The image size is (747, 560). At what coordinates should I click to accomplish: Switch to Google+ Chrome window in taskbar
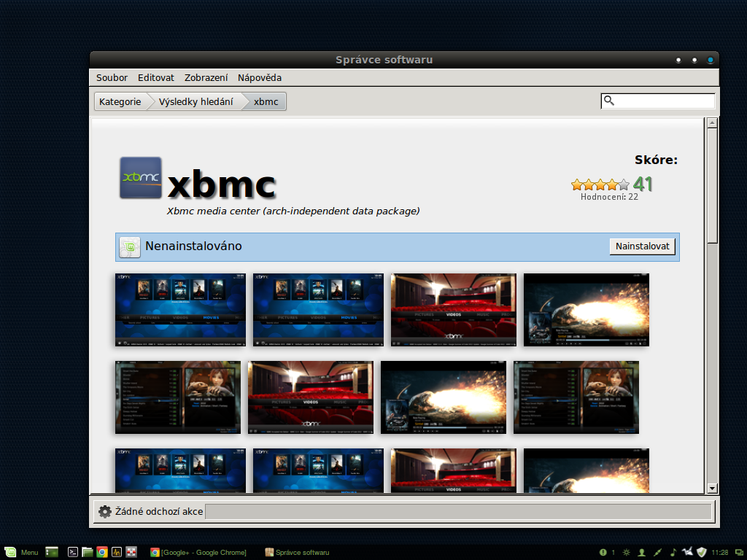(198, 553)
